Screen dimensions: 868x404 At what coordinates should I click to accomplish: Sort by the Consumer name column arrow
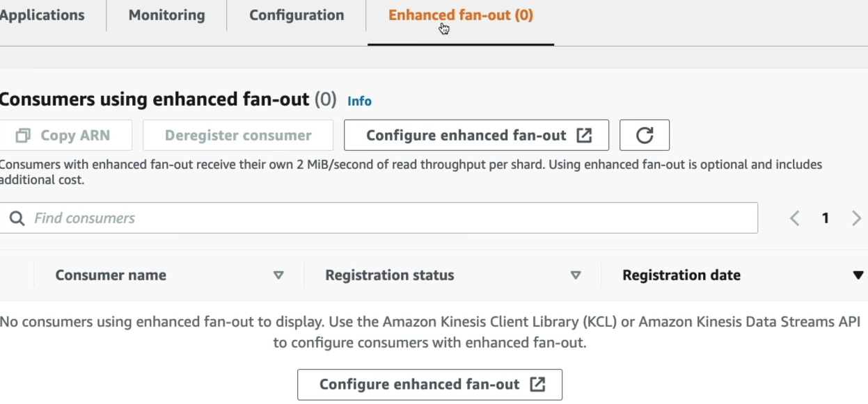click(x=278, y=275)
